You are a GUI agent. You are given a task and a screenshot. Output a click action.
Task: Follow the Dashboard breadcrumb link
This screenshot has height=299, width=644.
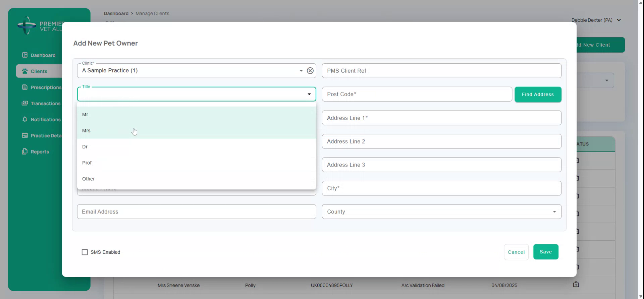(x=116, y=13)
